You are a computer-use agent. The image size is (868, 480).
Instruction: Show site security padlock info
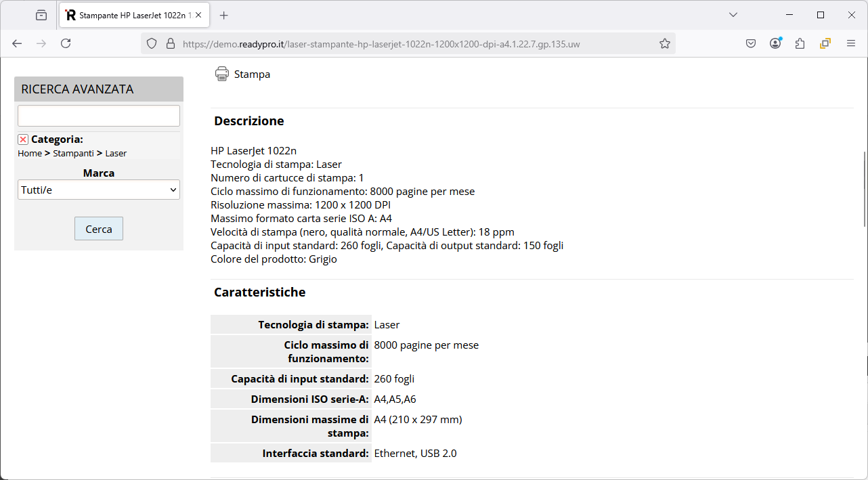click(x=170, y=43)
